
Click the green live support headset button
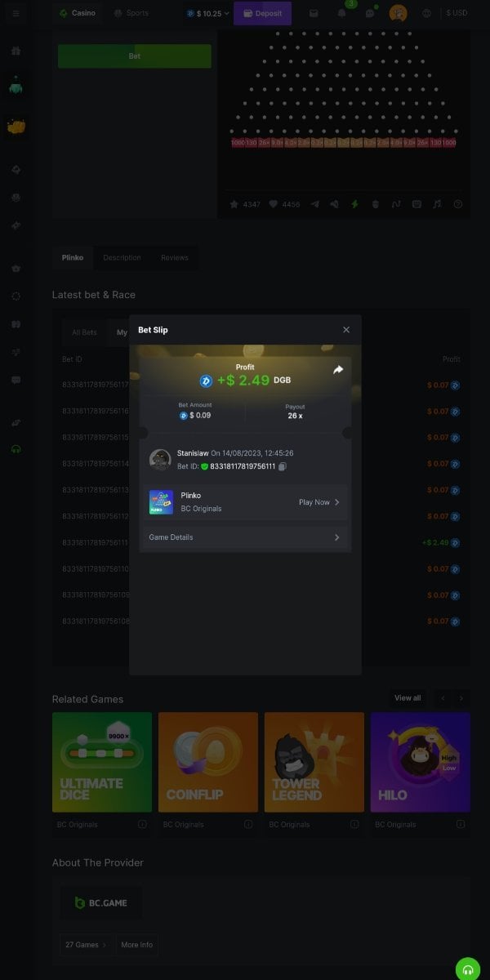(468, 969)
